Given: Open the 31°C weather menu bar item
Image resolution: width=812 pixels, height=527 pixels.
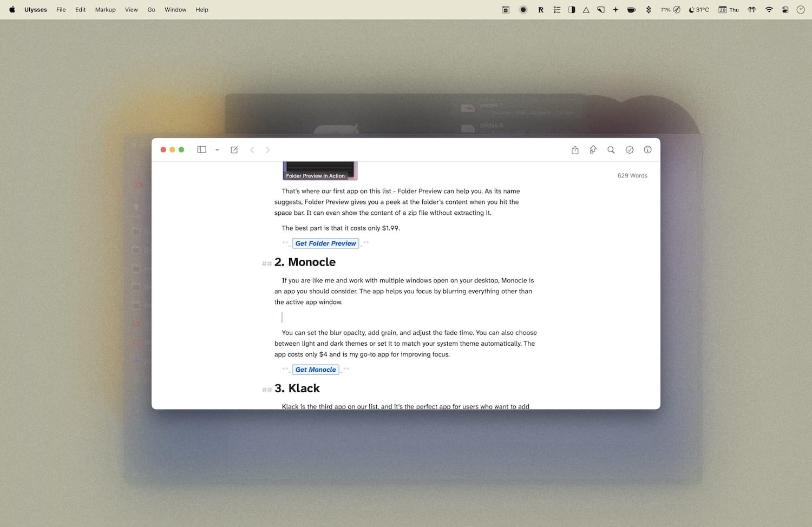Looking at the screenshot, I should tap(699, 10).
